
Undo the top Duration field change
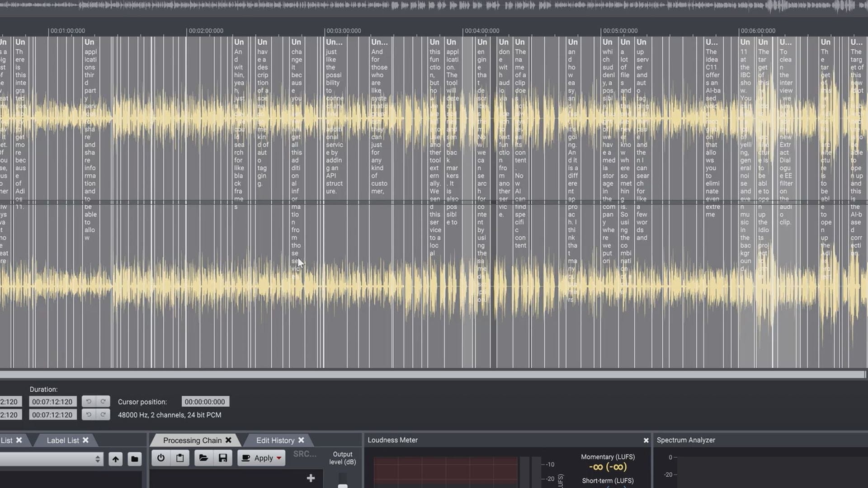coord(89,401)
